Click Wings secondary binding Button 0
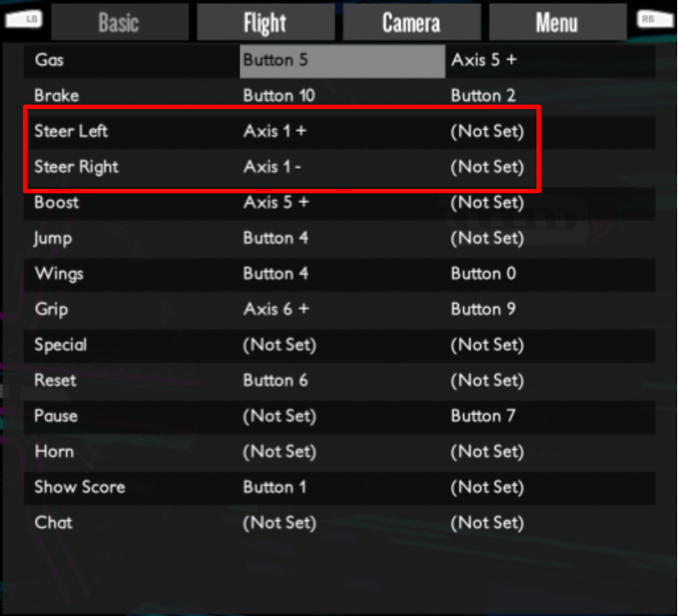This screenshot has width=678, height=616. 484,273
